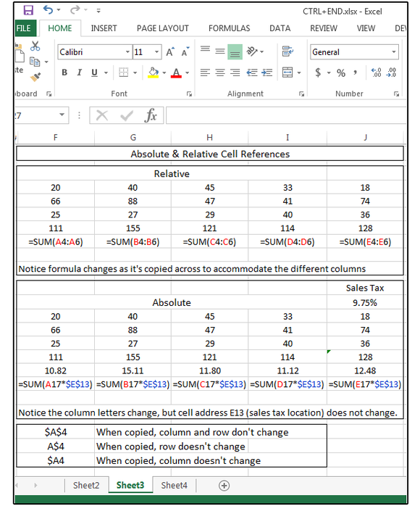The image size is (420, 506).
Task: Switch to the VIEW tab
Action: click(x=366, y=28)
